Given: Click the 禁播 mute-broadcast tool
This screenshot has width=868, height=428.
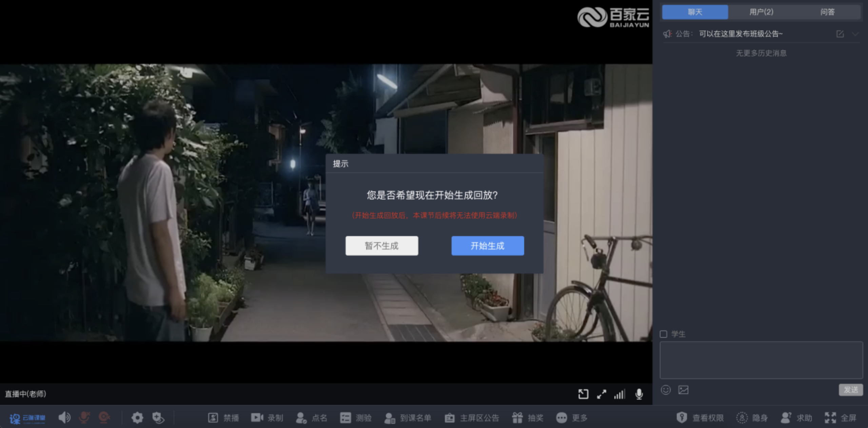Looking at the screenshot, I should (223, 418).
